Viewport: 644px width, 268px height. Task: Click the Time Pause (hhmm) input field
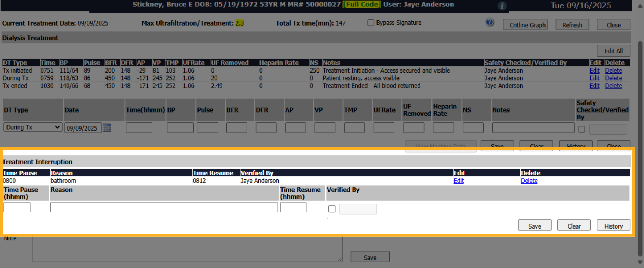click(17, 207)
